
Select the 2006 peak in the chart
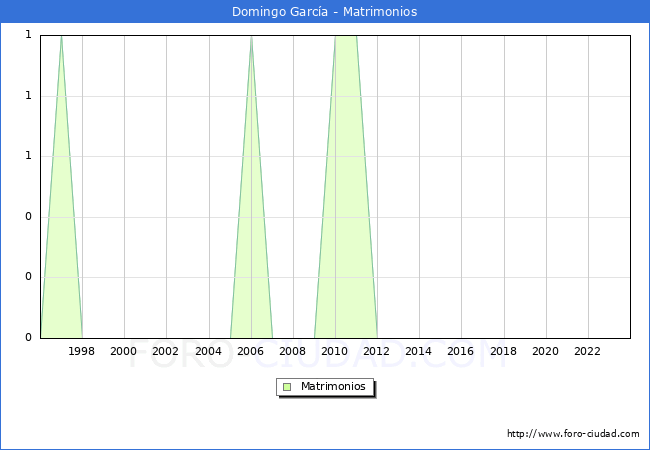(x=251, y=38)
